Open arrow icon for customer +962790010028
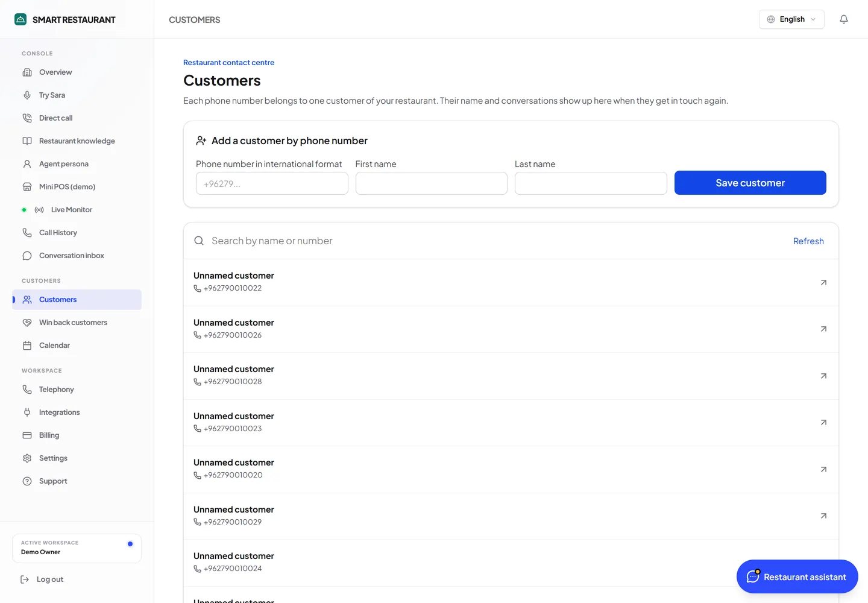The height and width of the screenshot is (603, 868). click(823, 376)
